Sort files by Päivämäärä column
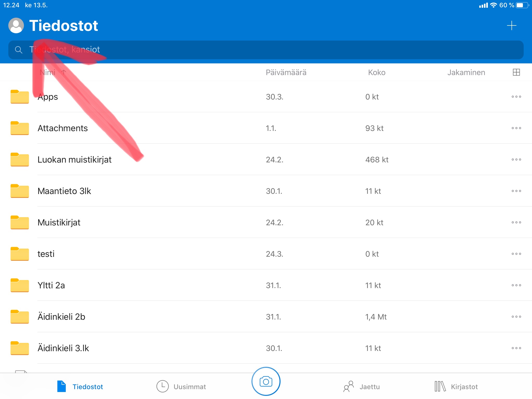The width and height of the screenshot is (532, 399). [286, 72]
